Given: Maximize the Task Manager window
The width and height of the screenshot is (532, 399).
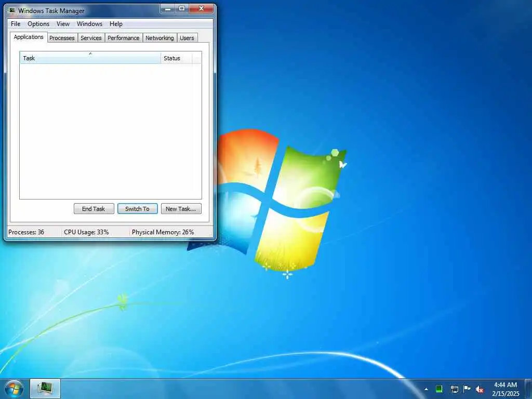Looking at the screenshot, I should click(x=182, y=9).
